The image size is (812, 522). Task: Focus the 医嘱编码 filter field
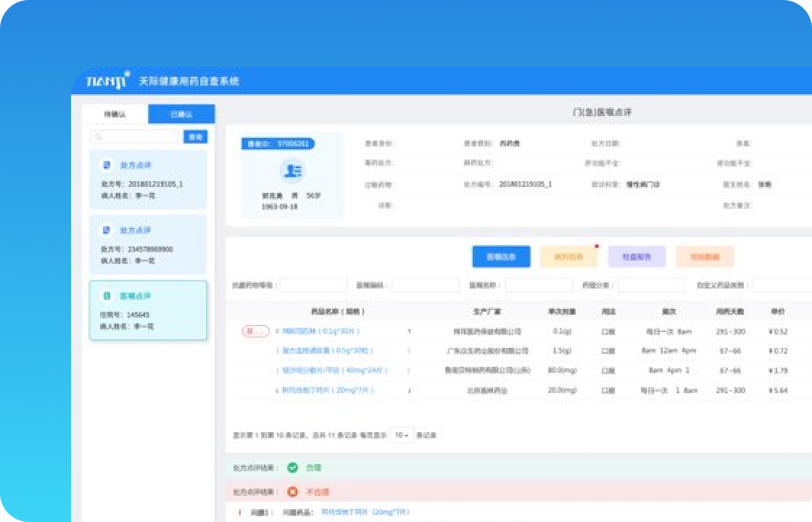[426, 286]
